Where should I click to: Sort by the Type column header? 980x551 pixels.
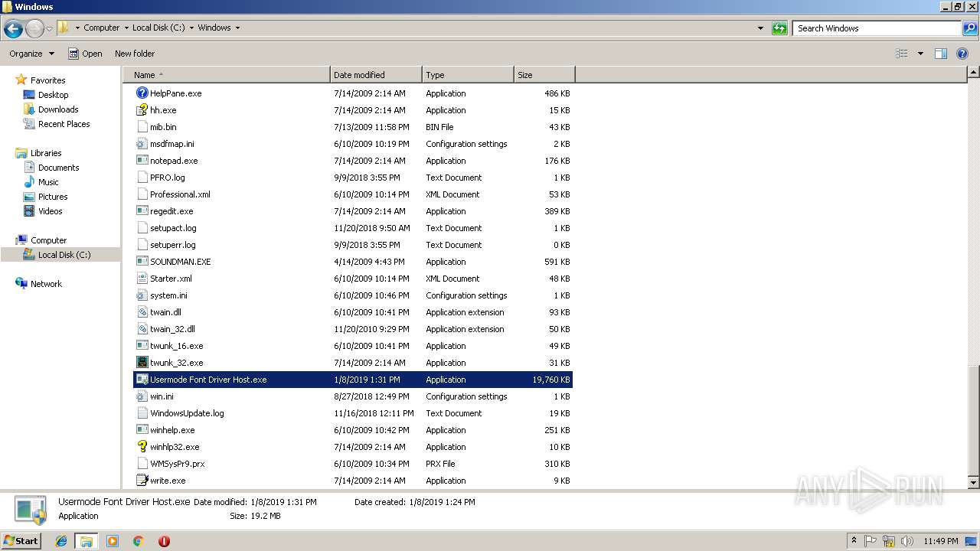pyautogui.click(x=468, y=75)
